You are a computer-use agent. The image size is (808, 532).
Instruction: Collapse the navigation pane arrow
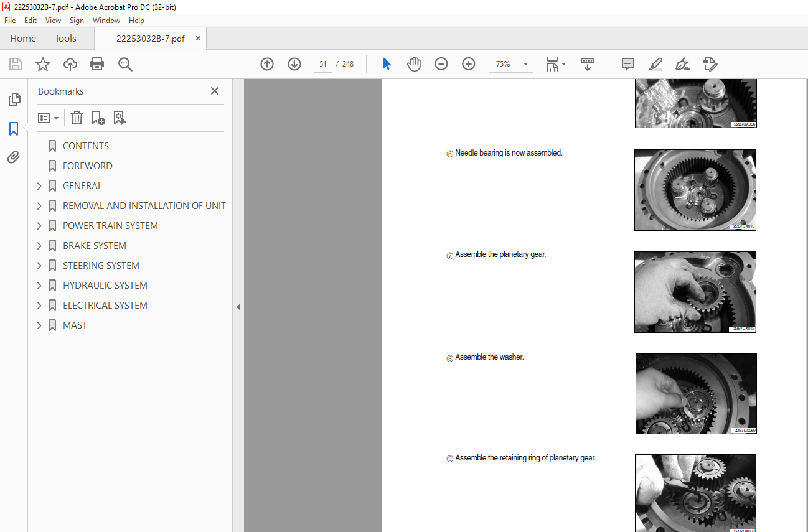click(x=238, y=307)
